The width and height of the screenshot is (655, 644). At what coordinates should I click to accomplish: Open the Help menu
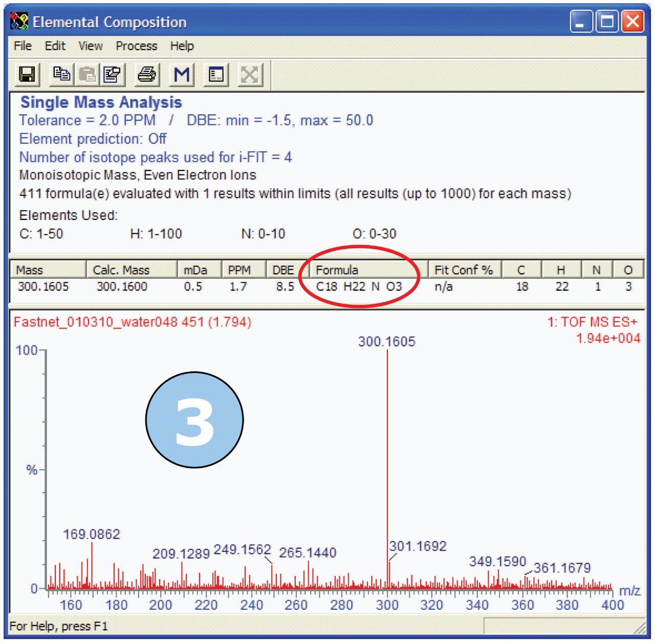[182, 46]
